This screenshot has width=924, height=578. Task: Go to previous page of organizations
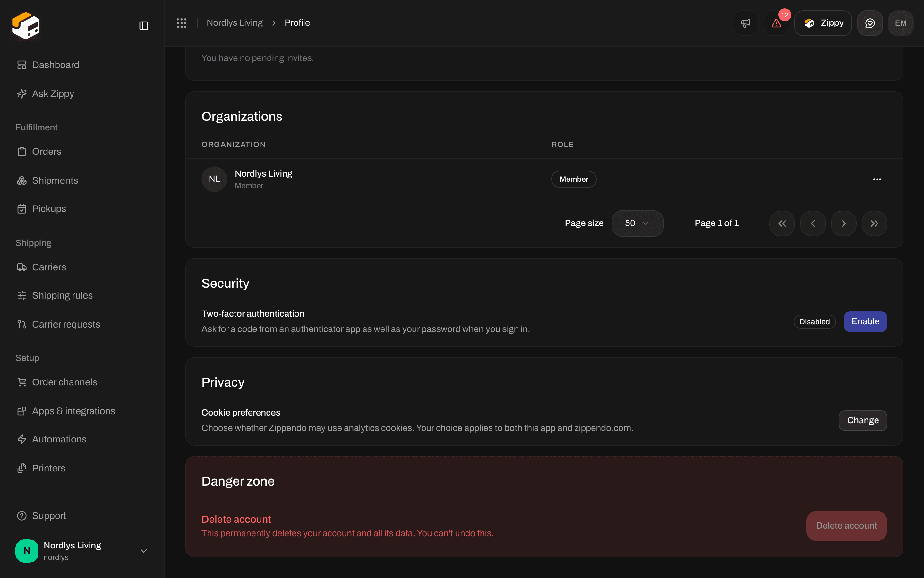coord(813,223)
